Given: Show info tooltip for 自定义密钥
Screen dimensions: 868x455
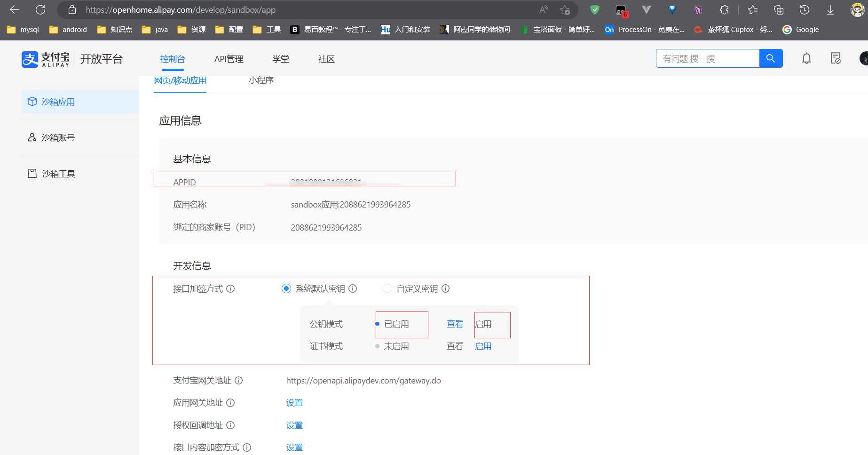Looking at the screenshot, I should 445,289.
